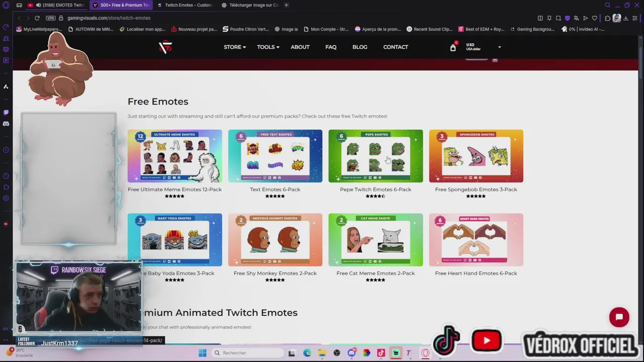The height and width of the screenshot is (362, 644).
Task: Open Task View on the taskbar
Action: (x=291, y=353)
